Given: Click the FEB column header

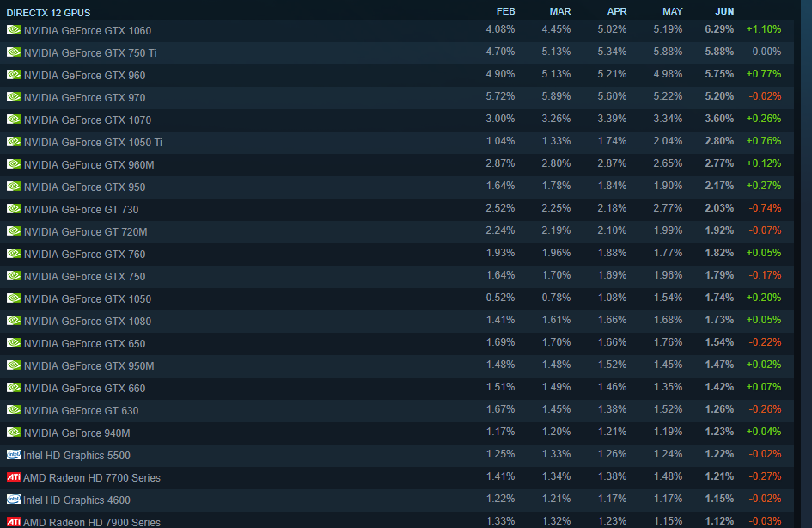Looking at the screenshot, I should point(505,11).
